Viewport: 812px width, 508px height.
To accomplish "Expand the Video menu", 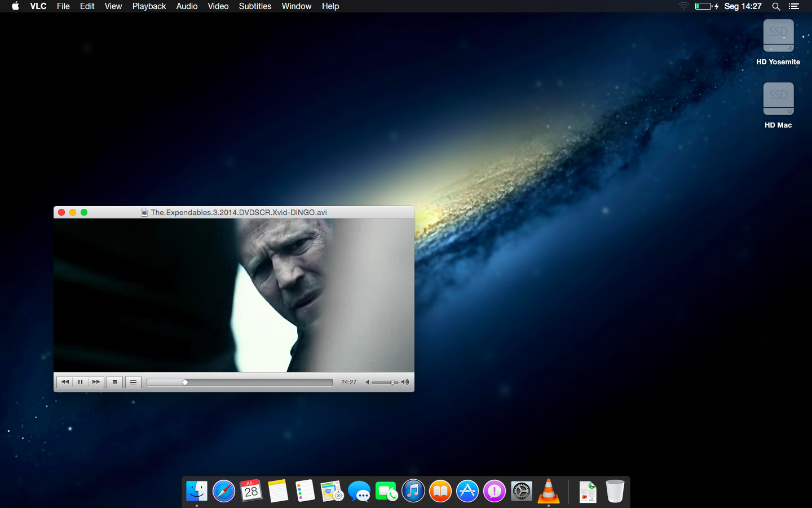I will [x=218, y=6].
